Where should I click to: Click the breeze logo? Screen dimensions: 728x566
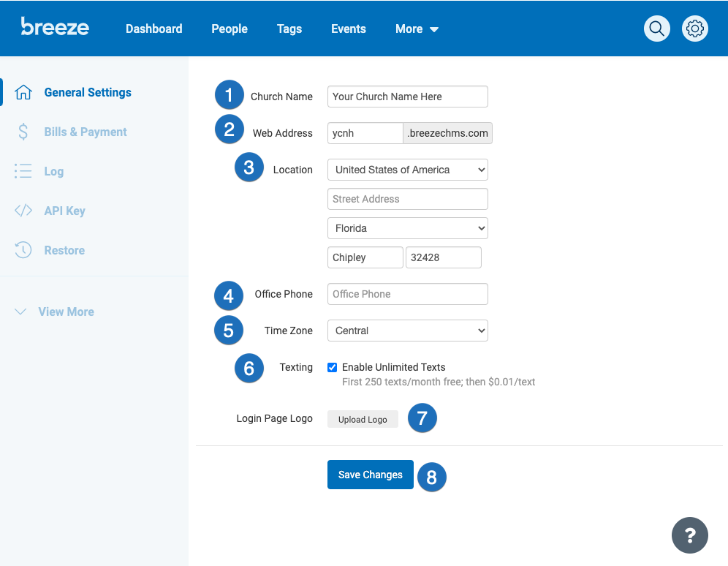tap(54, 27)
